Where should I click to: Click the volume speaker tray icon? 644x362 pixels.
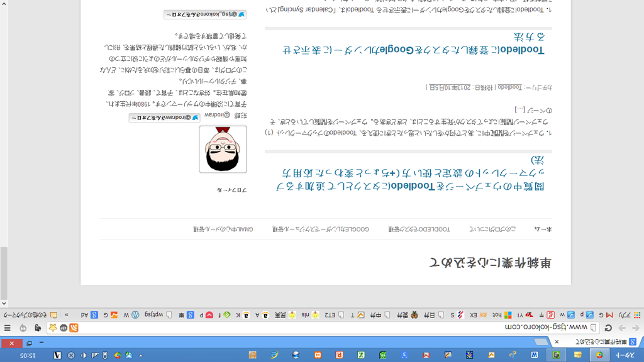(84, 356)
